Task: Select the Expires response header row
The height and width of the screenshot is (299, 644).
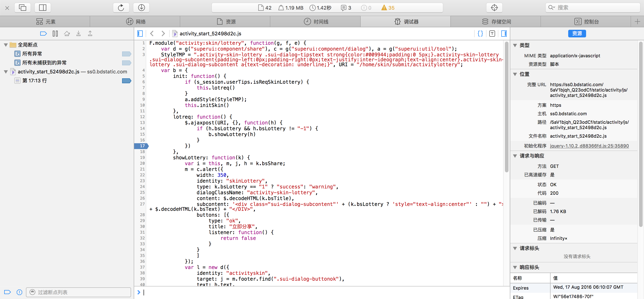Action: [574, 288]
